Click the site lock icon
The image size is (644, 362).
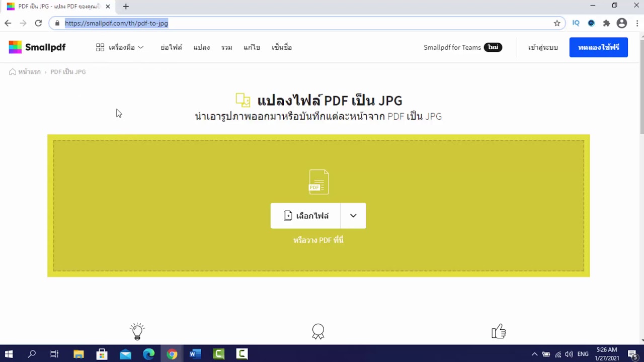click(57, 23)
